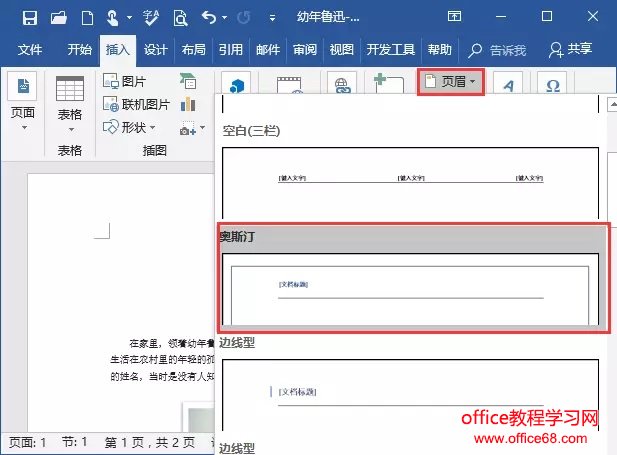Viewport: 617px width, 455px height.
Task: Click the gallery scroll up arrow
Action: pyautogui.click(x=612, y=105)
